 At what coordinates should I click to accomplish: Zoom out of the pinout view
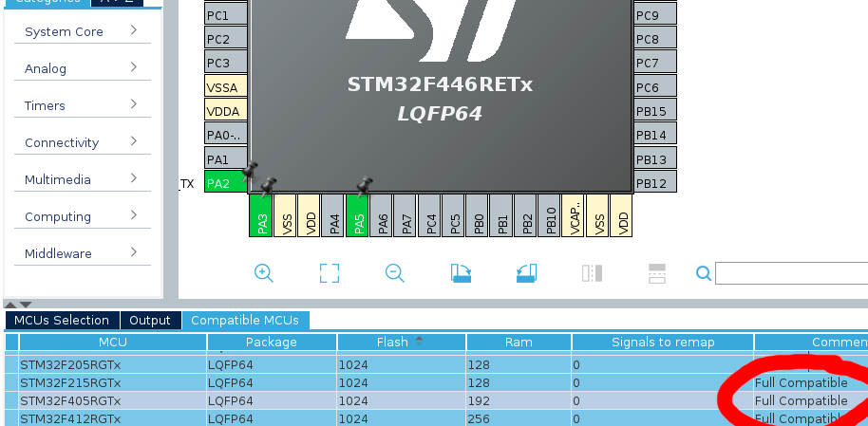[x=395, y=273]
